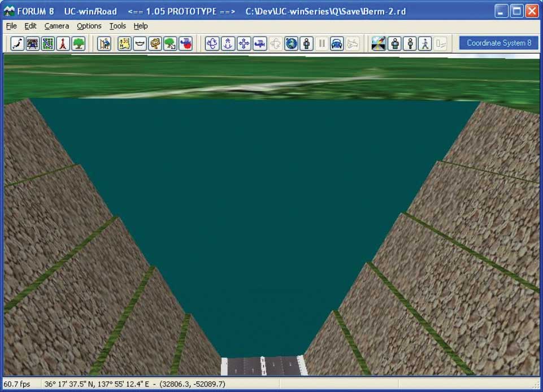Click the globe icon in toolbar
Image resolution: width=543 pixels, height=392 pixels.
pos(291,43)
